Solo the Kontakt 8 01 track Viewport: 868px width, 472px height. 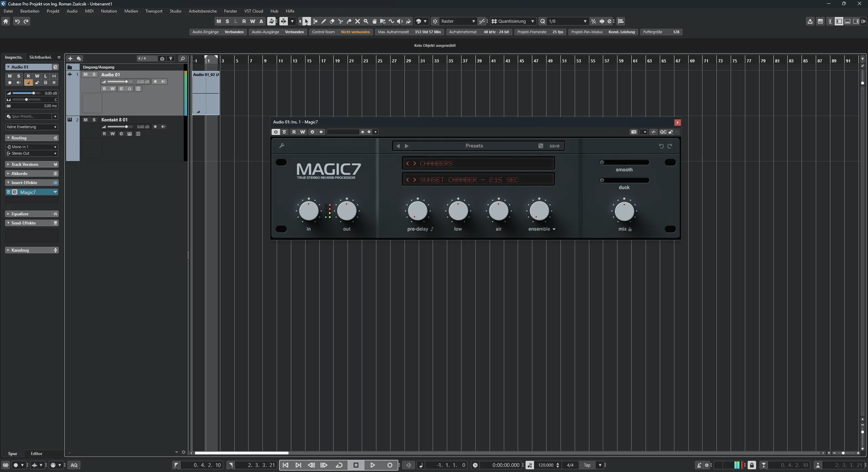point(94,120)
